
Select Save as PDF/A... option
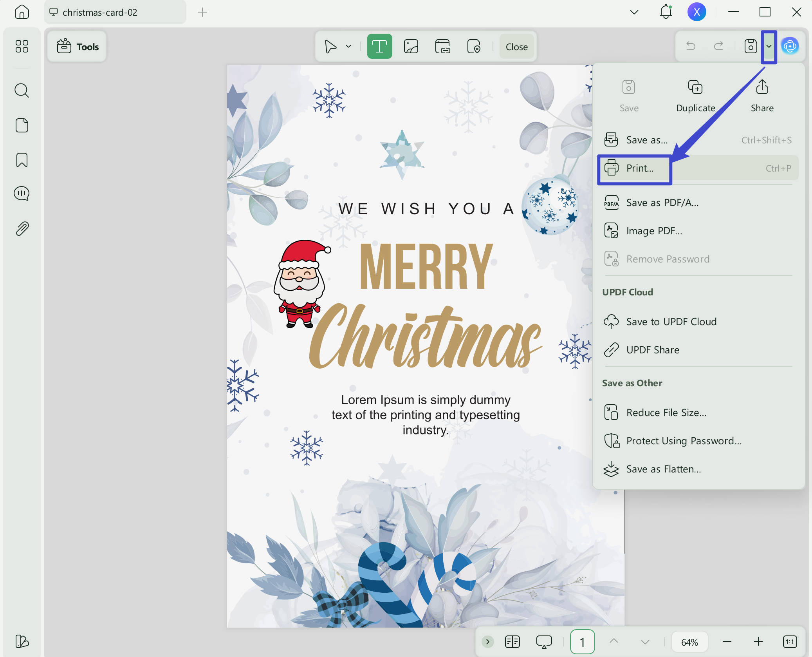[x=699, y=203]
